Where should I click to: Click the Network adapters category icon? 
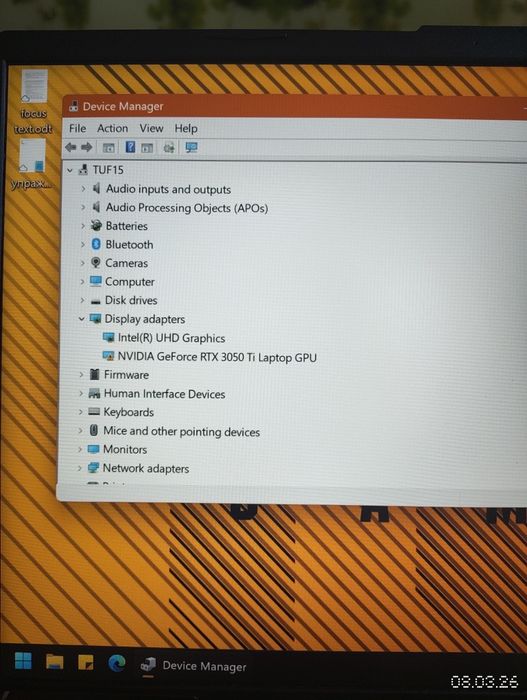[x=93, y=467]
